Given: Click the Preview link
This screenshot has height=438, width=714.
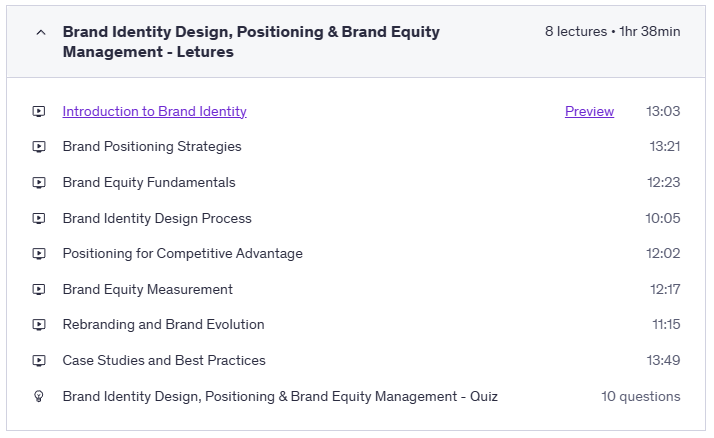Looking at the screenshot, I should [x=589, y=111].
